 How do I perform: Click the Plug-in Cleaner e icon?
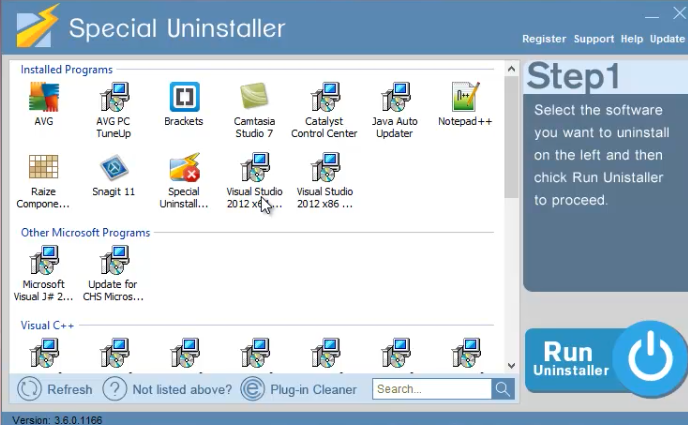click(x=253, y=389)
